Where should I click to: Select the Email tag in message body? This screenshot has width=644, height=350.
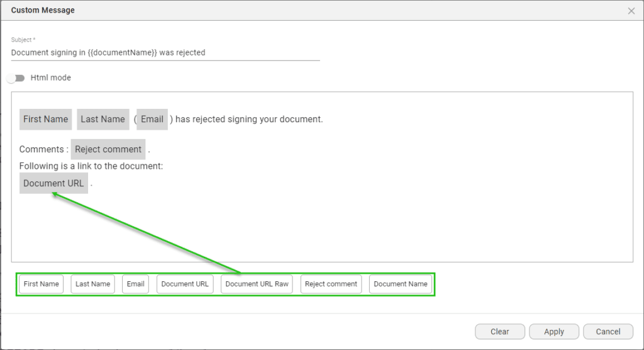tap(152, 119)
